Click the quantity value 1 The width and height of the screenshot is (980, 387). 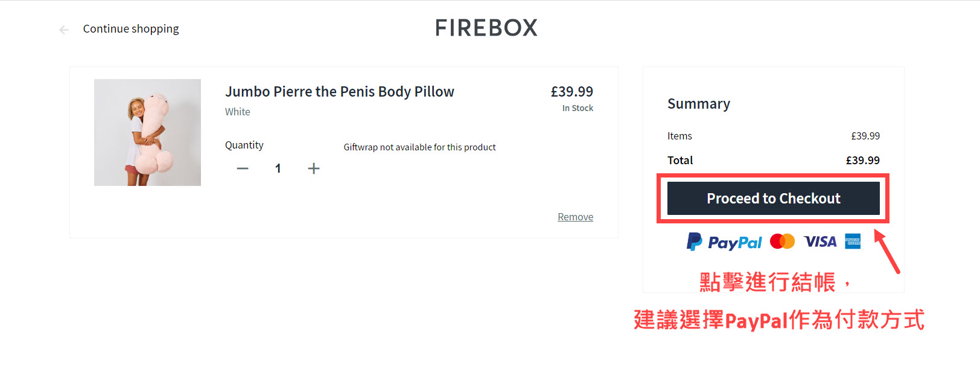click(278, 168)
